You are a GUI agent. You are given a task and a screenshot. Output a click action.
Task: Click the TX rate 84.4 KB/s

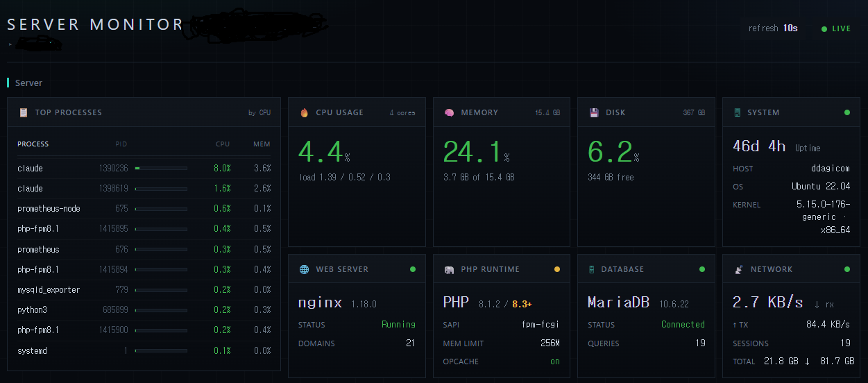tap(828, 325)
